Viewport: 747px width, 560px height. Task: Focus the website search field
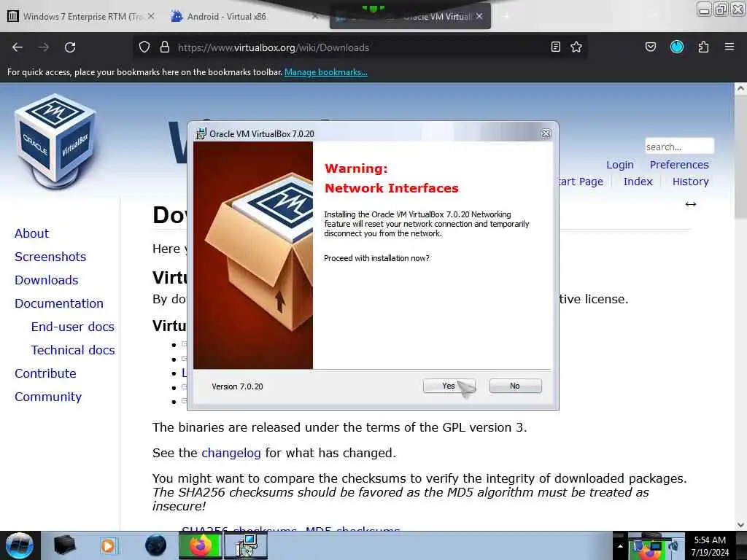click(679, 146)
